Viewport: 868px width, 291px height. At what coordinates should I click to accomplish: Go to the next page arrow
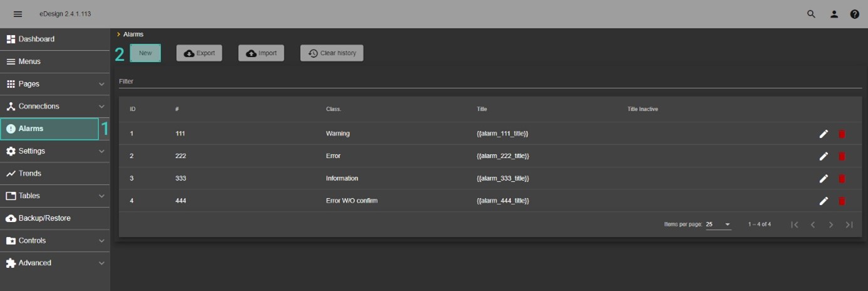point(831,225)
